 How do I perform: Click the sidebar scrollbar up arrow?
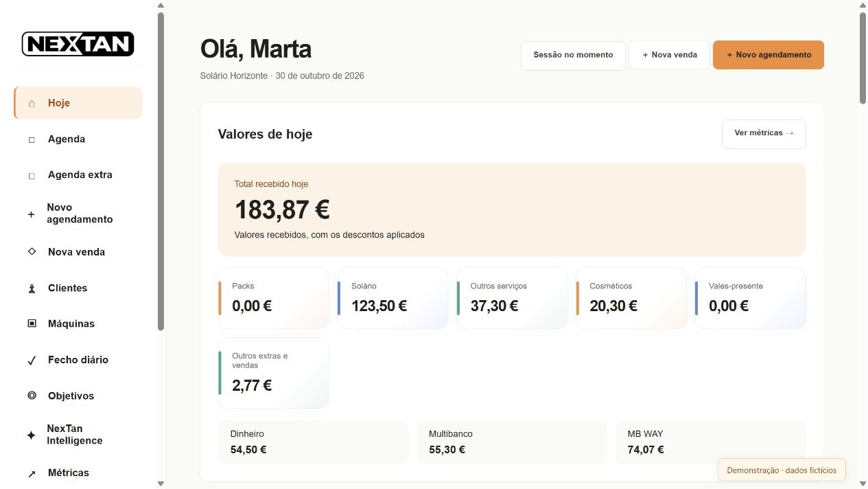(161, 5)
